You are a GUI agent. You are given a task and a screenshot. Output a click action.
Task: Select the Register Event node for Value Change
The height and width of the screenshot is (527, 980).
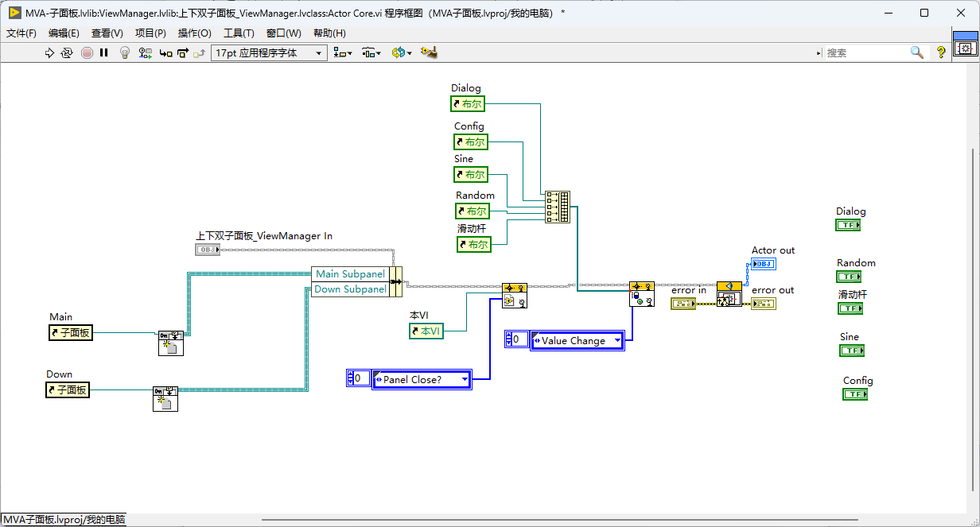coord(642,294)
